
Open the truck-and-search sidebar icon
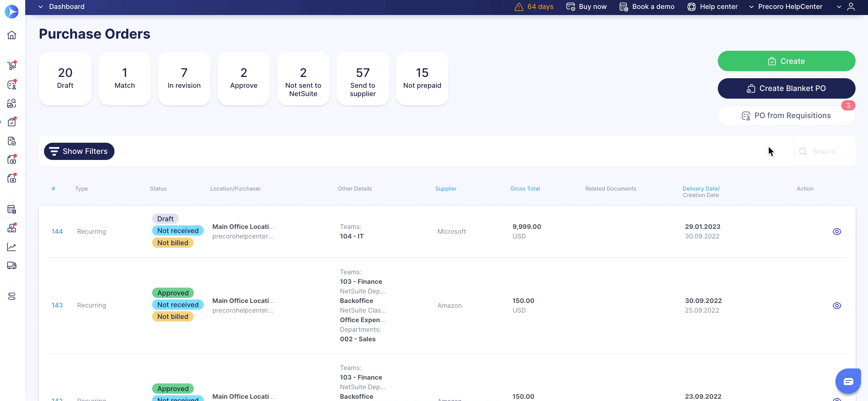click(x=12, y=103)
